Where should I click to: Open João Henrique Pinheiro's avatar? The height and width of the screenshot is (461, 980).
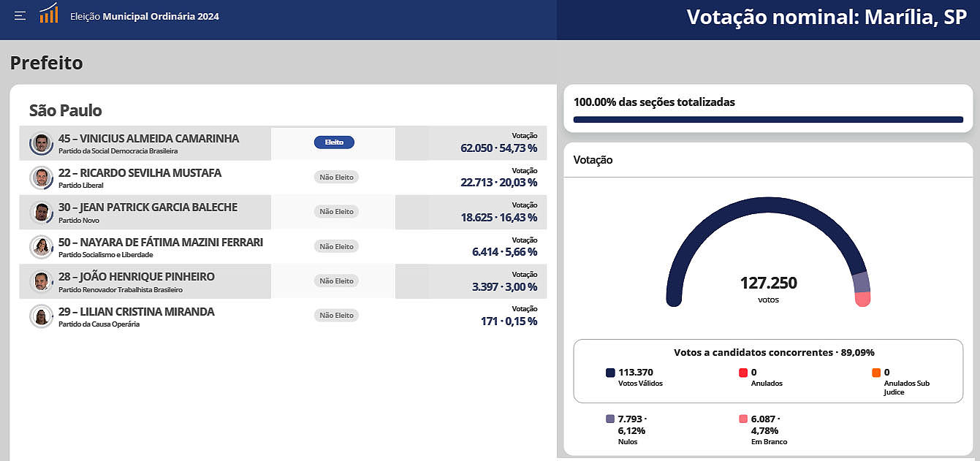click(x=42, y=281)
